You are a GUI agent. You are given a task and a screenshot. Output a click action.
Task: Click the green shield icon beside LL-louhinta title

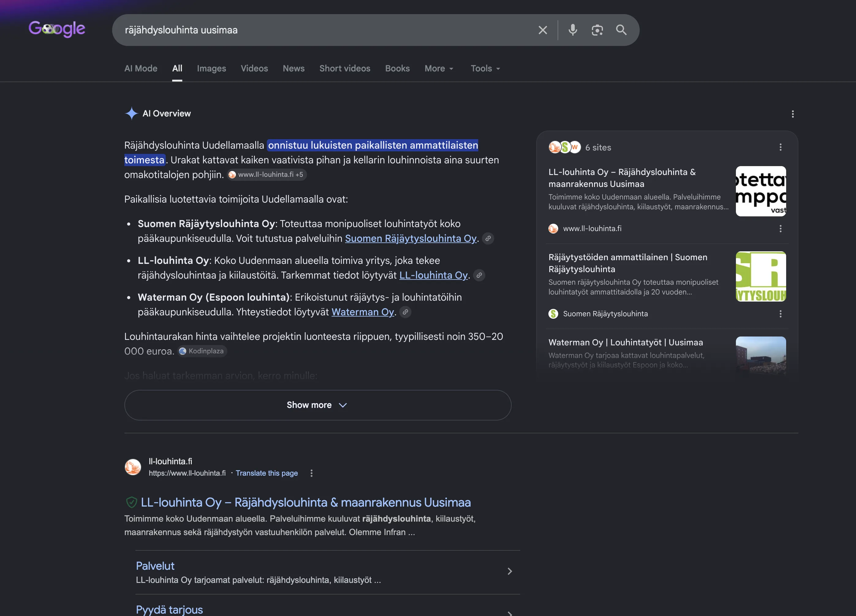pyautogui.click(x=131, y=502)
